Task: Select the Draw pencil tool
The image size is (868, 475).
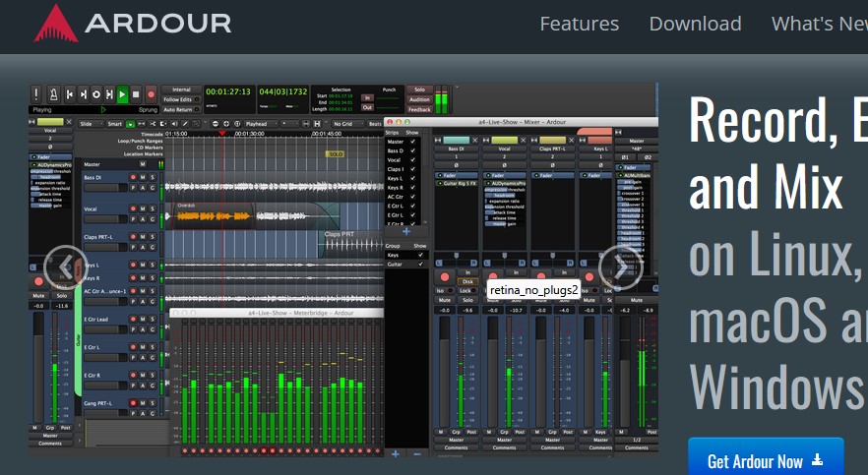Action: click(x=185, y=124)
